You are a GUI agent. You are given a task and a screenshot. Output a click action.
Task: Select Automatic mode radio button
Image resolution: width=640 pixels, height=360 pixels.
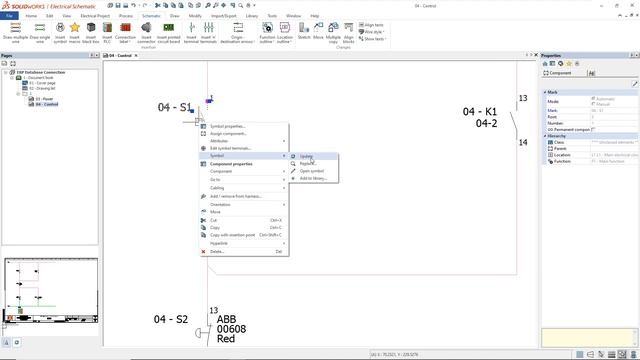coord(593,99)
